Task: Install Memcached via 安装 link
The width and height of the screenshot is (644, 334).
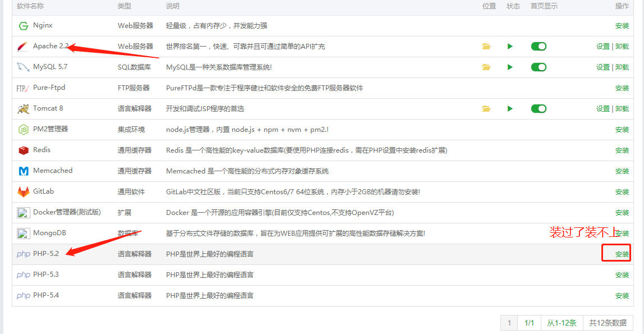Action: click(622, 171)
